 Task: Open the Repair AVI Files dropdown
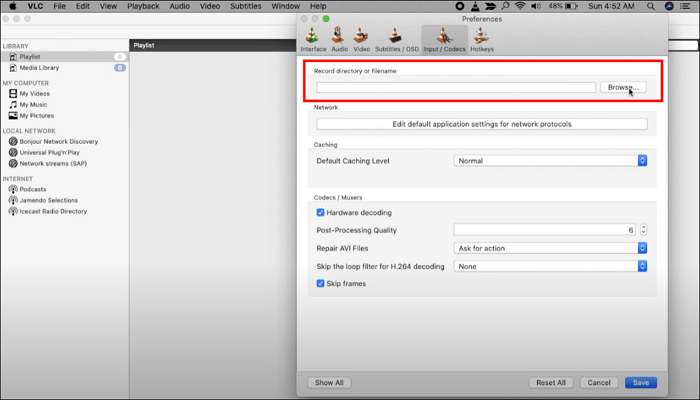click(x=550, y=248)
